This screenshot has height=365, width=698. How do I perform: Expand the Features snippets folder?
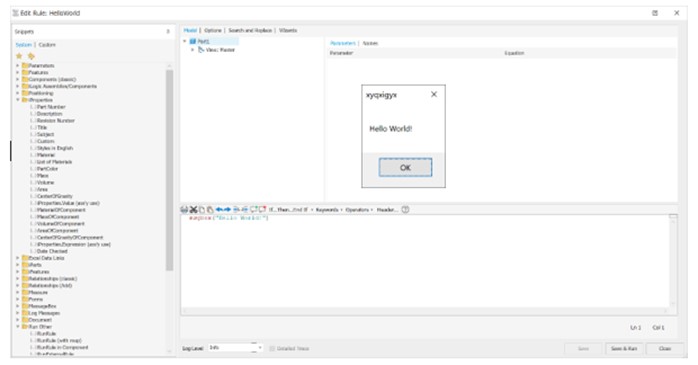18,73
